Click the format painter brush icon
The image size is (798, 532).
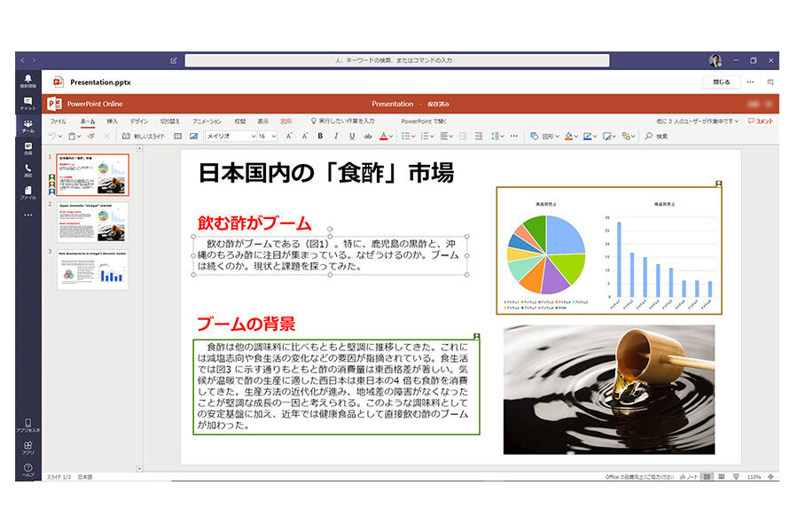90,137
